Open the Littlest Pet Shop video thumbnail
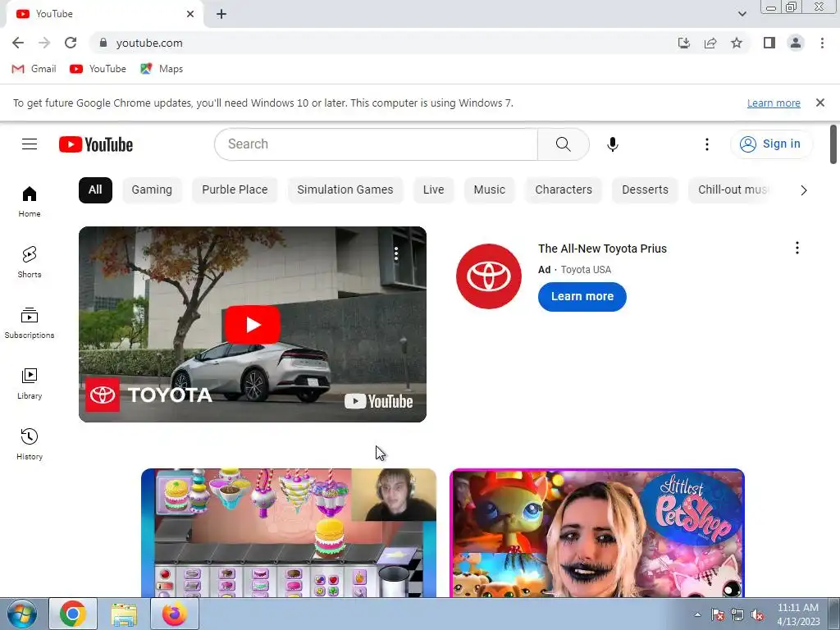 tap(597, 533)
